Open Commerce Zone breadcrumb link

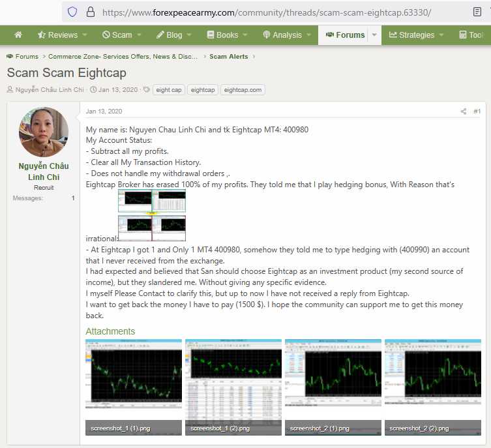tap(123, 56)
